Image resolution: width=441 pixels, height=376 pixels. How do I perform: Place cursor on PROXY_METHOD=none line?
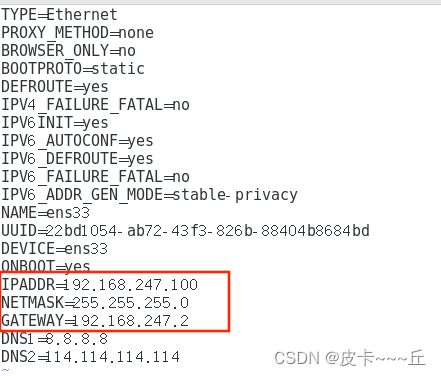[77, 33]
